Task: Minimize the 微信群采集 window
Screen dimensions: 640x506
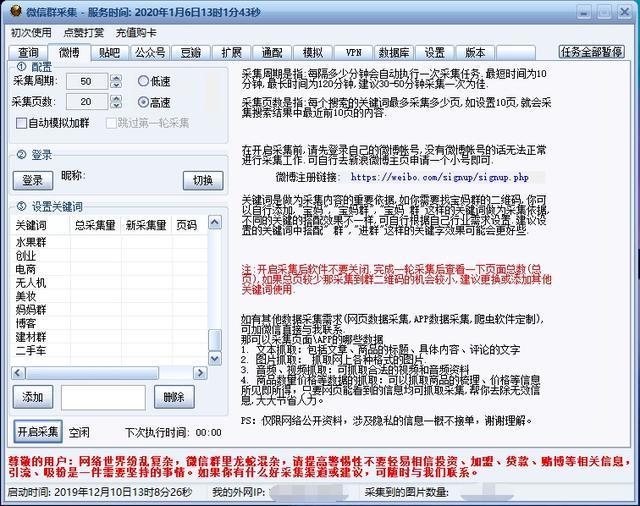Action: click(584, 11)
